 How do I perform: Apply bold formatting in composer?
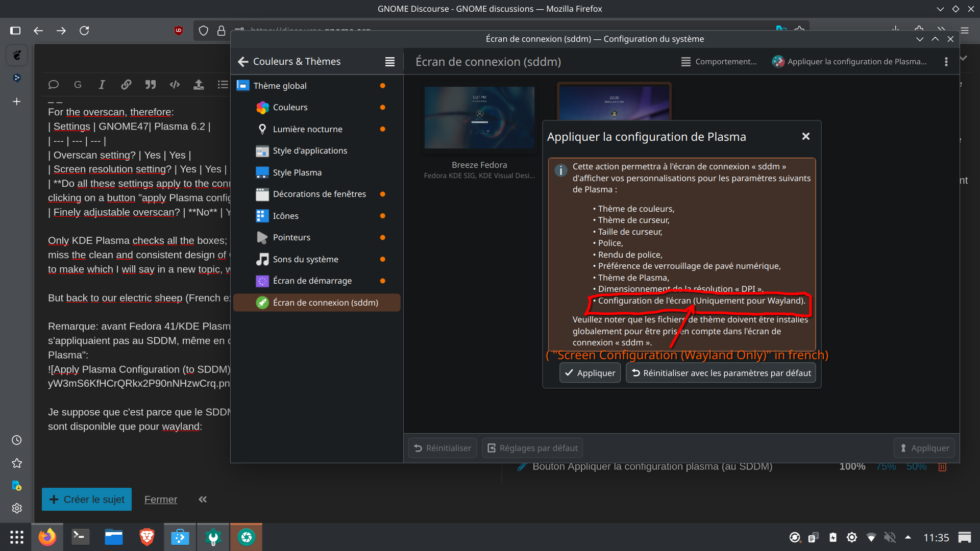(x=78, y=85)
